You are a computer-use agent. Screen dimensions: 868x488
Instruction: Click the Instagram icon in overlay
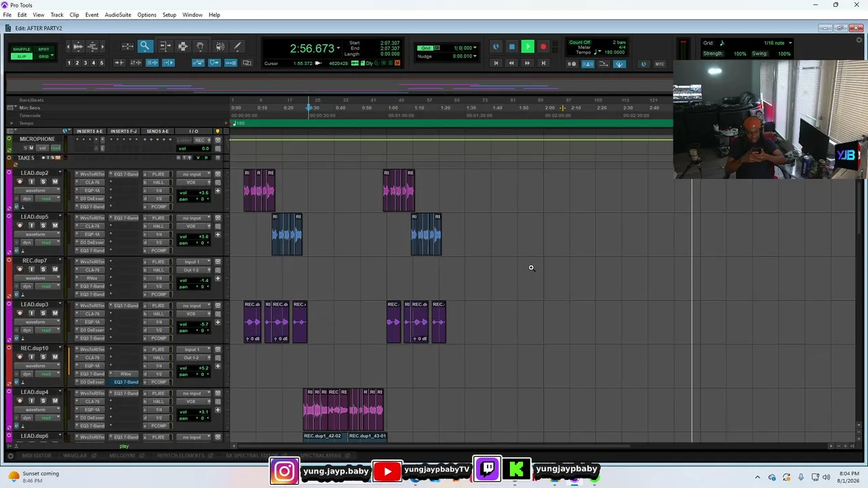coord(284,471)
